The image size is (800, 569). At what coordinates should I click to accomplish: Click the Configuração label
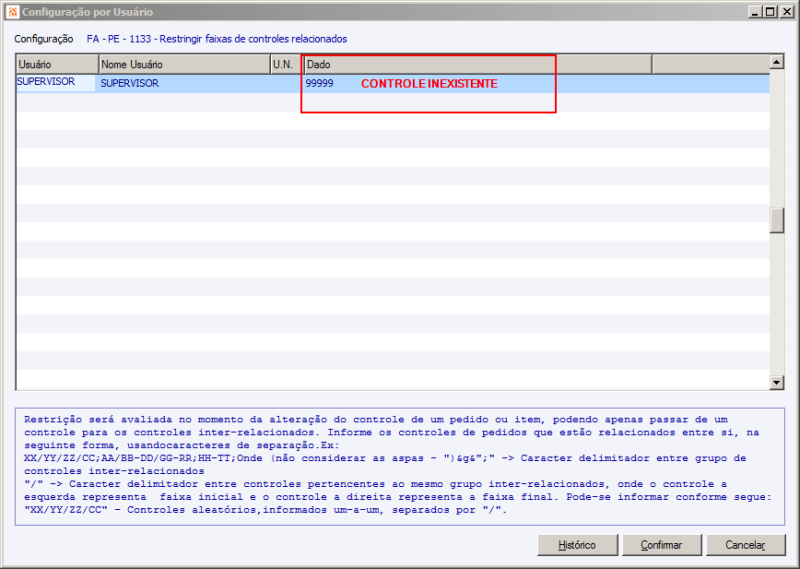point(44,39)
